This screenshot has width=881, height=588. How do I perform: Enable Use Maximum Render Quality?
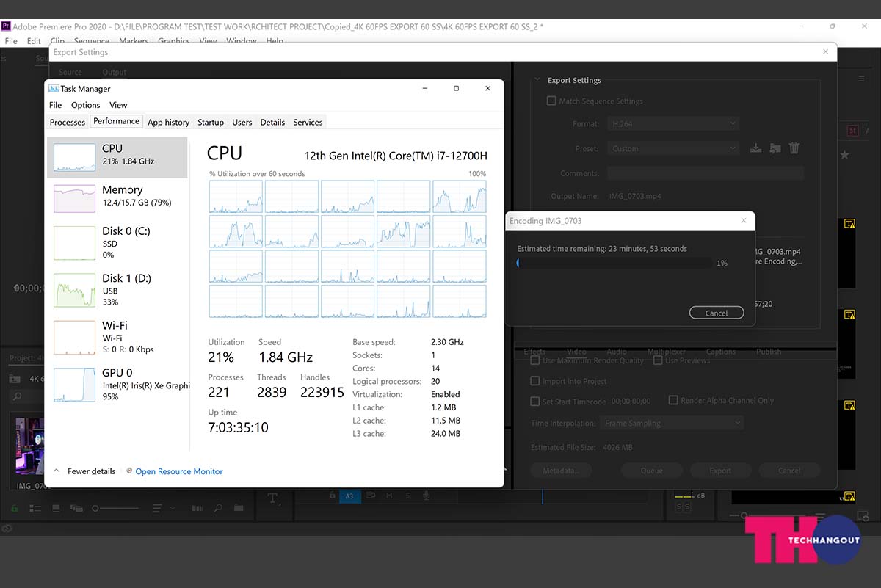535,360
